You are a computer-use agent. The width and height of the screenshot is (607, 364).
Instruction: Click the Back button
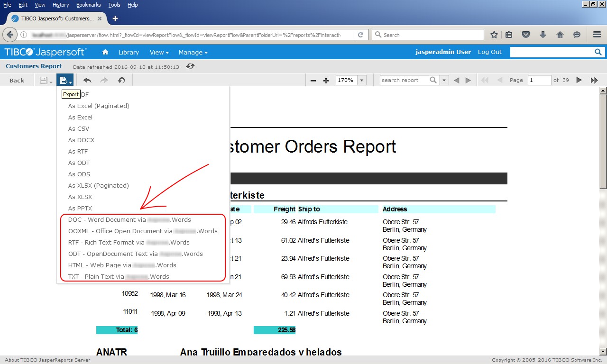17,81
